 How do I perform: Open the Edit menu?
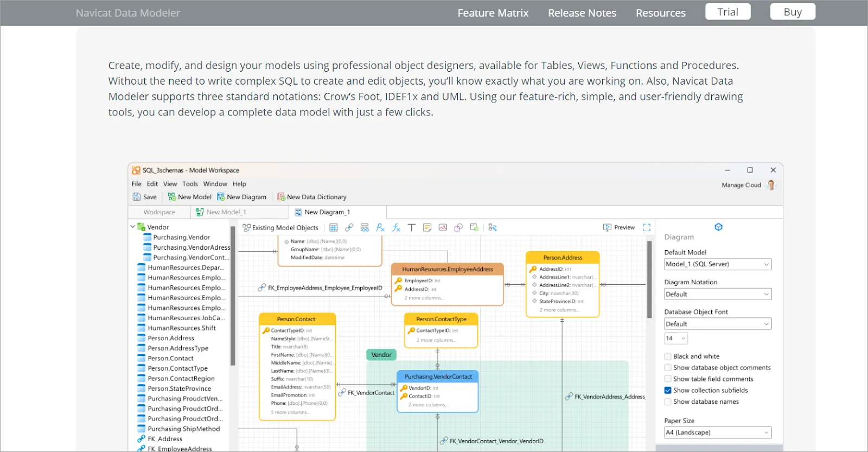(x=152, y=184)
